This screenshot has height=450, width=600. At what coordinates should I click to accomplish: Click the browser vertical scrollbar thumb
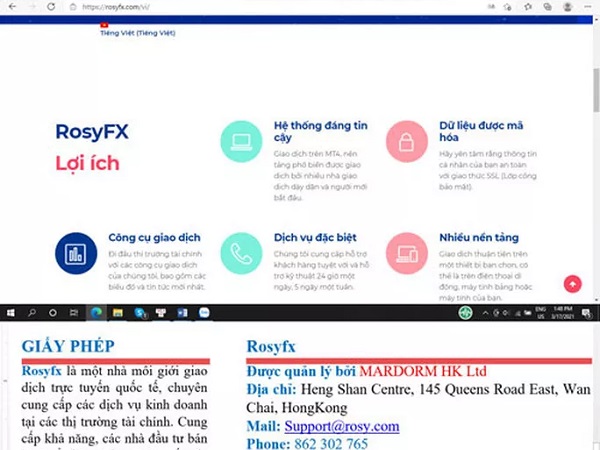click(x=596, y=88)
